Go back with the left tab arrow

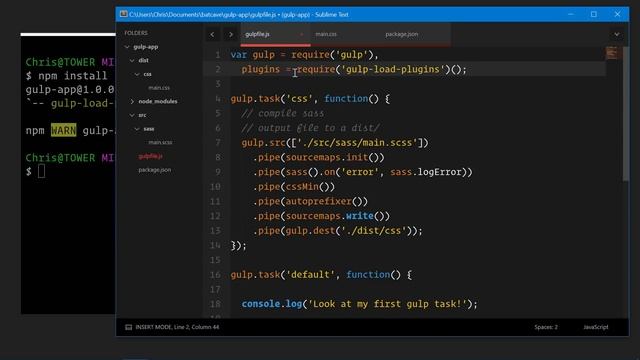212,34
